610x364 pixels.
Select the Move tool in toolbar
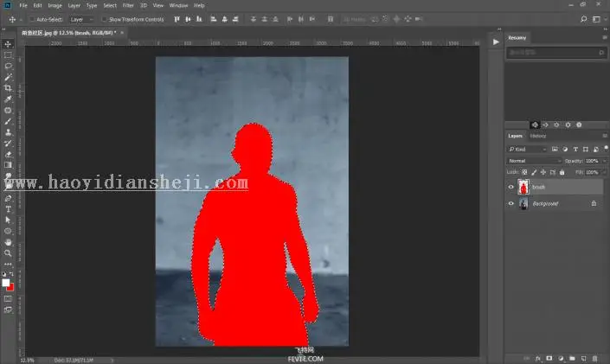[8, 44]
